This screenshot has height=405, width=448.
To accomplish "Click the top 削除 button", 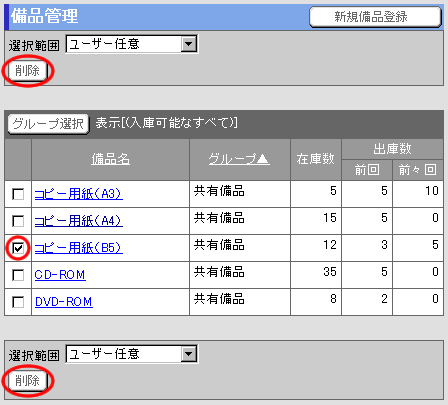I will (27, 71).
